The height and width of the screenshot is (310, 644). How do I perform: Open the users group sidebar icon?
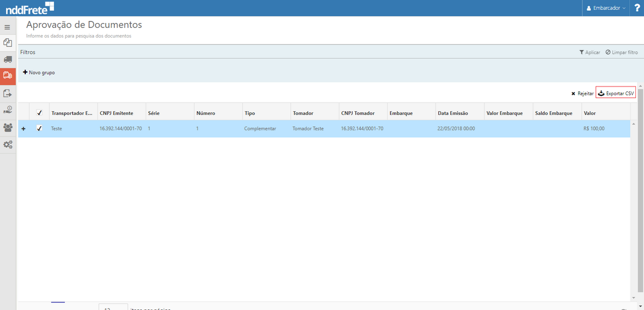(x=8, y=127)
